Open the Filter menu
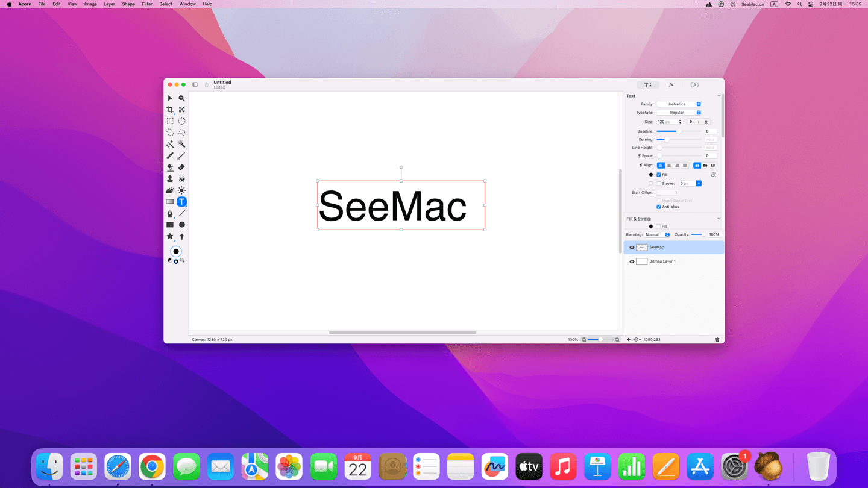Image resolution: width=868 pixels, height=488 pixels. tap(147, 4)
